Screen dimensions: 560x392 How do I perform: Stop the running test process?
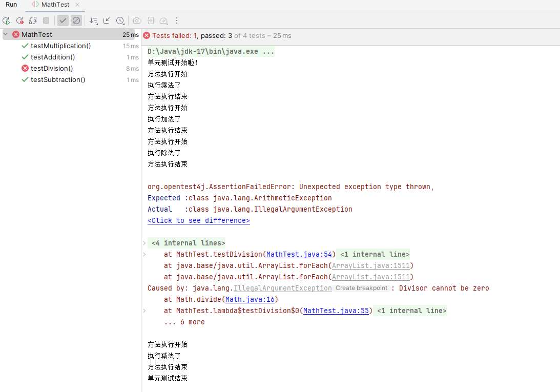(46, 20)
